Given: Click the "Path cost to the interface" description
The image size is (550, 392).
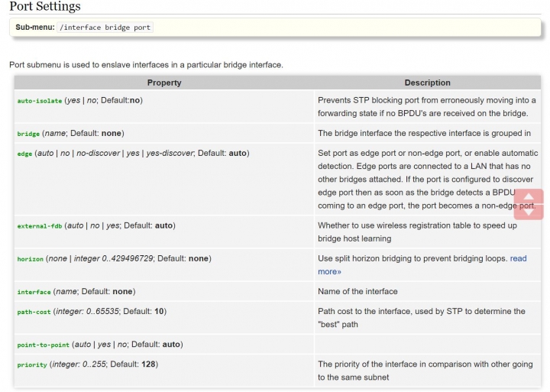Looking at the screenshot, I should pyautogui.click(x=422, y=318).
